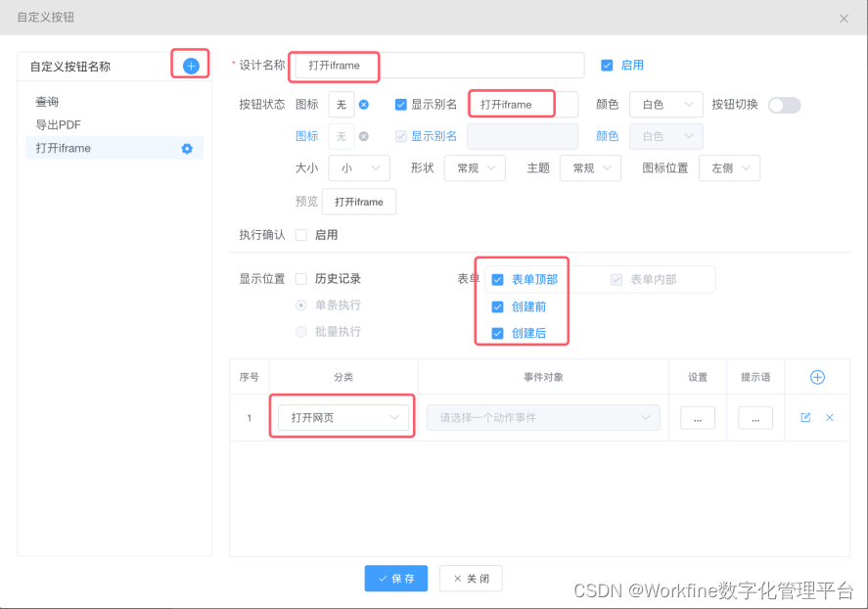The image size is (868, 609).
Task: Open the 请选择一个动作事件 dropdown
Action: (x=543, y=417)
